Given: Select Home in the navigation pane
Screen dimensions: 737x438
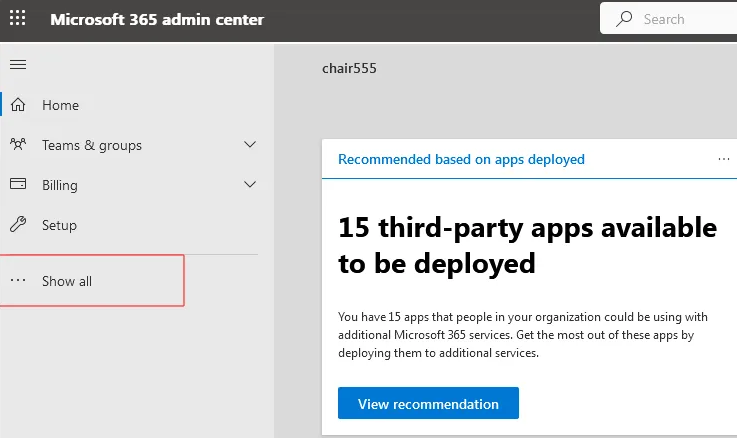Looking at the screenshot, I should pyautogui.click(x=60, y=105).
